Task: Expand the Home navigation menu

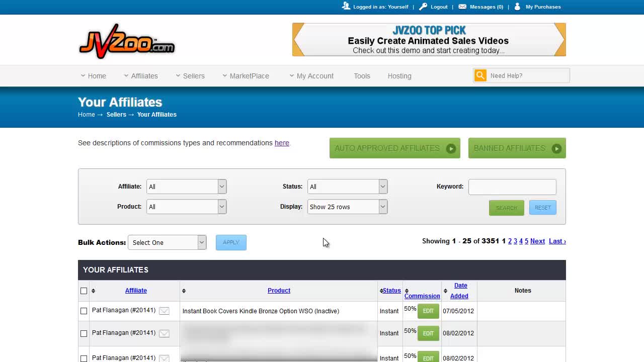Action: coord(94,76)
